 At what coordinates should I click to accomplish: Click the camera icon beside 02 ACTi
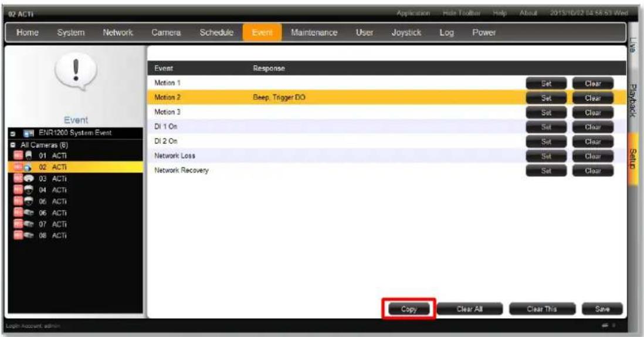[28, 167]
